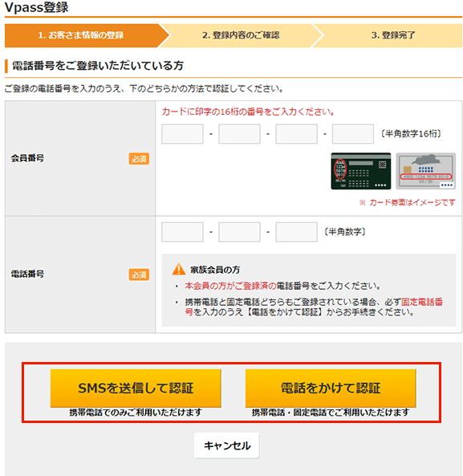The height and width of the screenshot is (476, 463).
Task: Click the 〔半角数字16桁〕 hint
Action: 411,133
